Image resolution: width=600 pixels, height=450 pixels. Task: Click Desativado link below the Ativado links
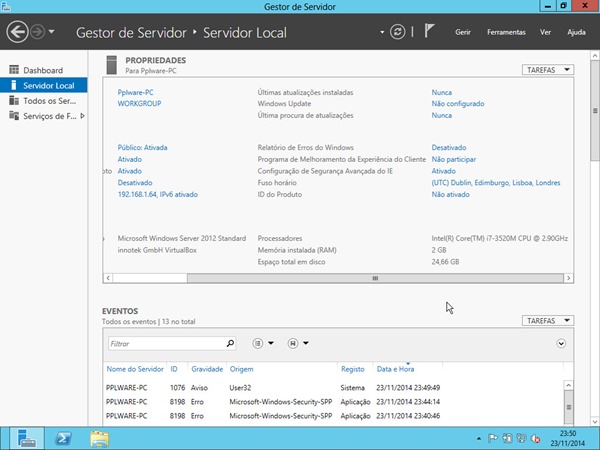135,183
